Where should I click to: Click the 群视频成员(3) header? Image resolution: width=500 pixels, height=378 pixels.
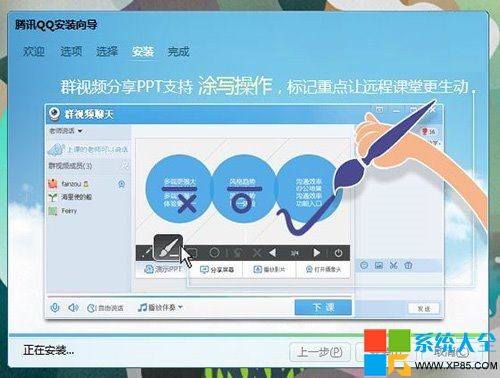[x=70, y=166]
